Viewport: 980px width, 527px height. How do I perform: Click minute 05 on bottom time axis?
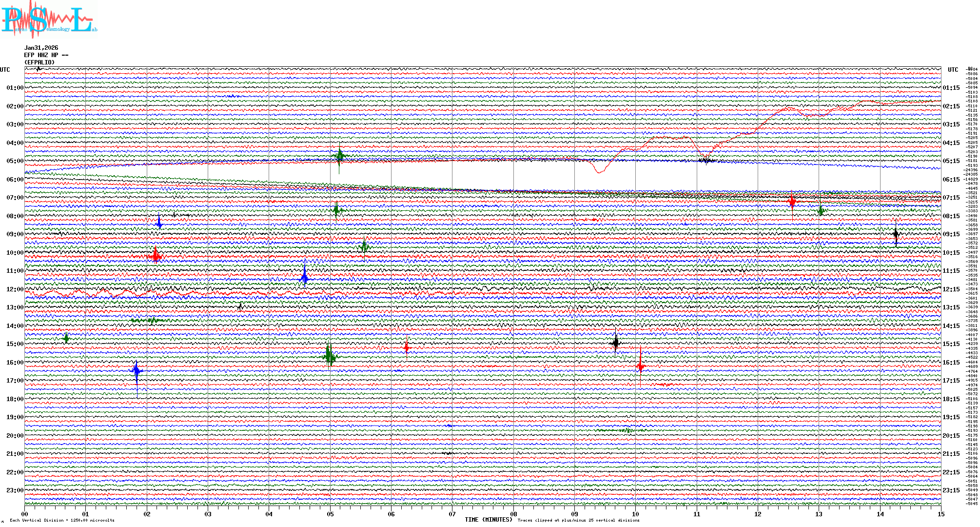(330, 514)
